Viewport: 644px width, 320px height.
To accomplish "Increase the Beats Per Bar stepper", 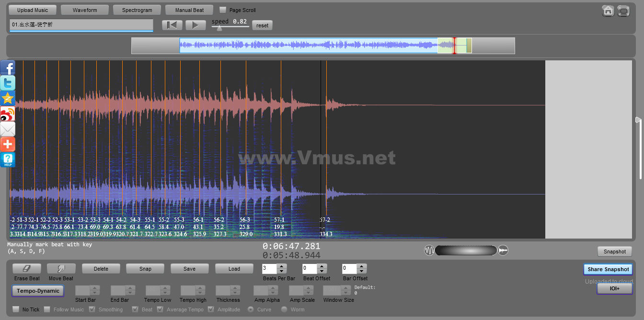I will point(282,266).
